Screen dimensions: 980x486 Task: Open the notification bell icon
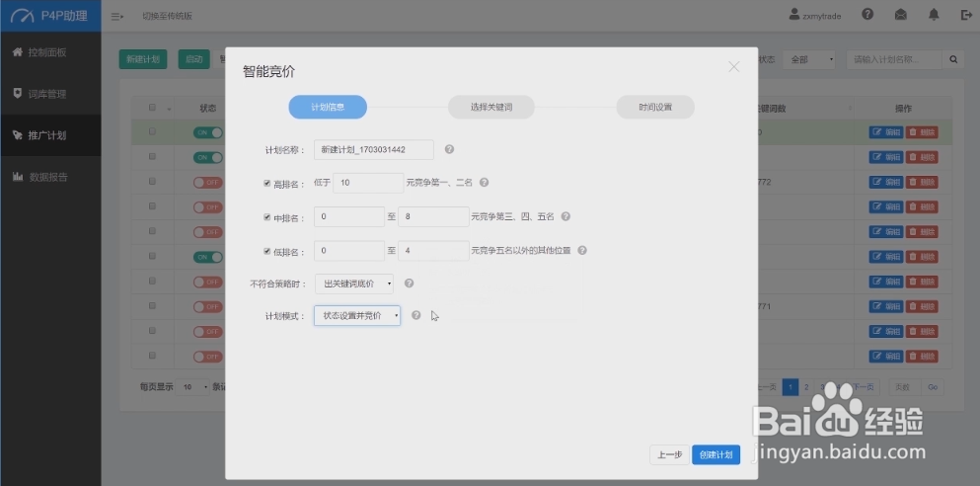934,15
